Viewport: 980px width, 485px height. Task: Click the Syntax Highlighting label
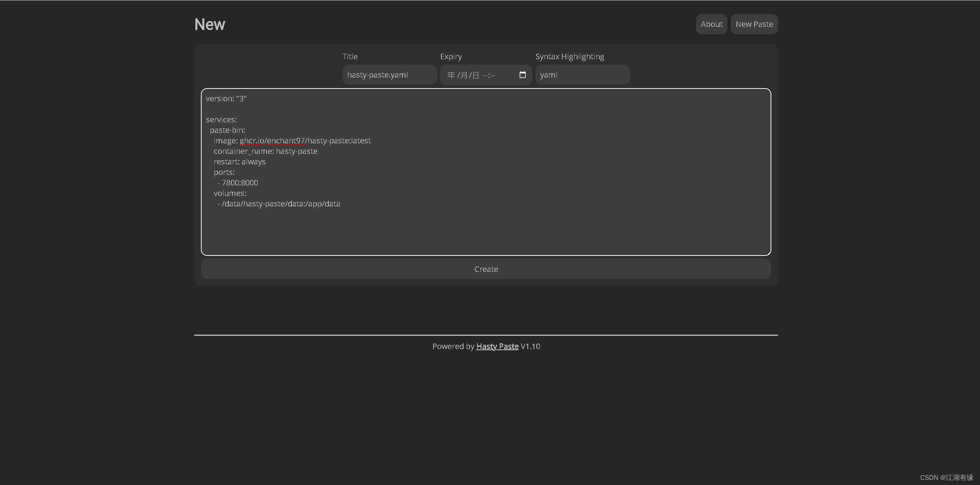569,56
